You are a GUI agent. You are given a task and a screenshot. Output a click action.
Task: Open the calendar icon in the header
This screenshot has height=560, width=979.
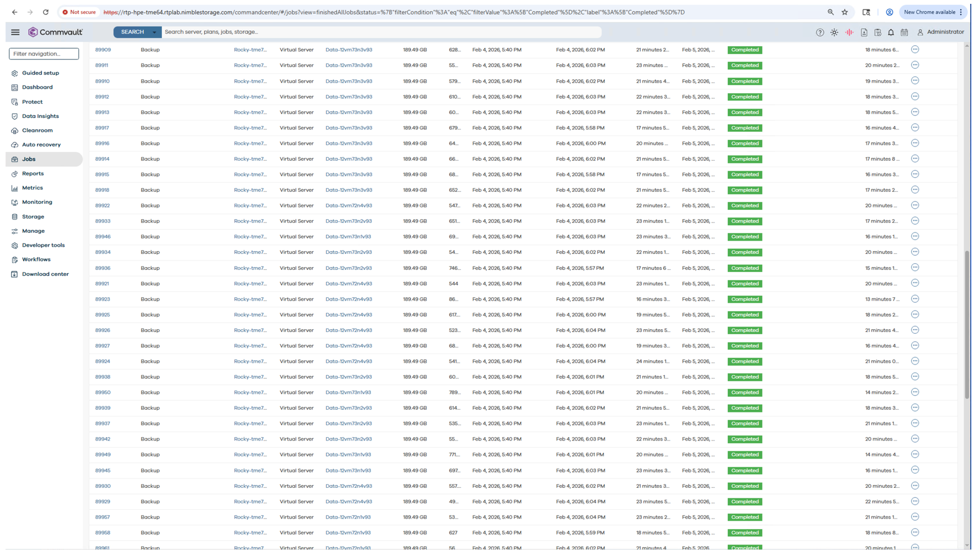coord(905,32)
